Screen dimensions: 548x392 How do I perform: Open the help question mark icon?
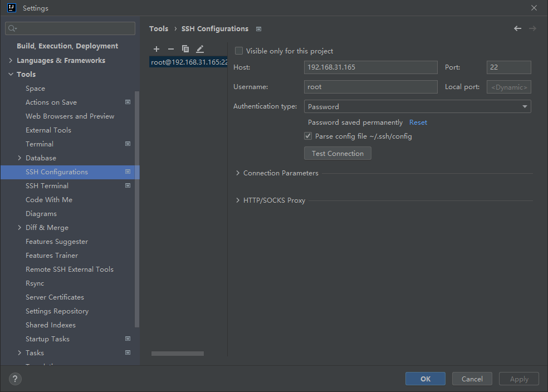click(15, 379)
